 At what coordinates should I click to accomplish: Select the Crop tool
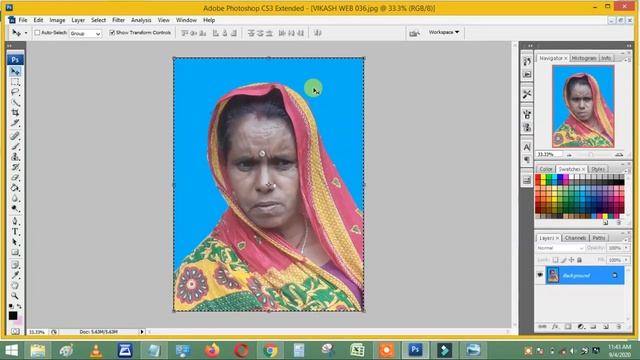coord(15,113)
